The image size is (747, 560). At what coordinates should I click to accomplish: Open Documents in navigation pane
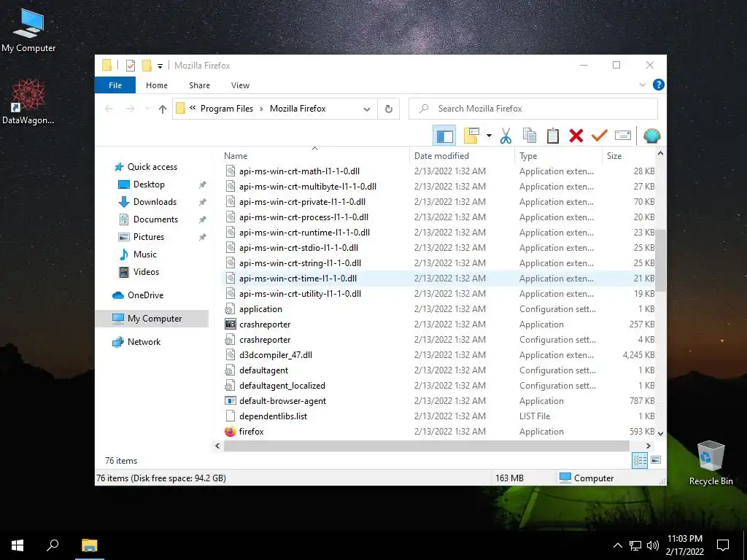pyautogui.click(x=155, y=219)
